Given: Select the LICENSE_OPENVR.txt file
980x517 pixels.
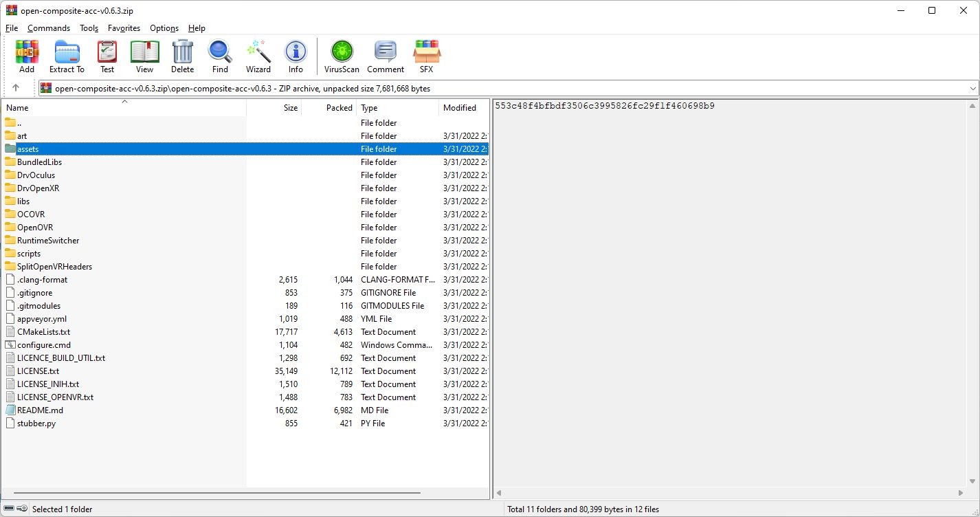Looking at the screenshot, I should click(245, 397).
